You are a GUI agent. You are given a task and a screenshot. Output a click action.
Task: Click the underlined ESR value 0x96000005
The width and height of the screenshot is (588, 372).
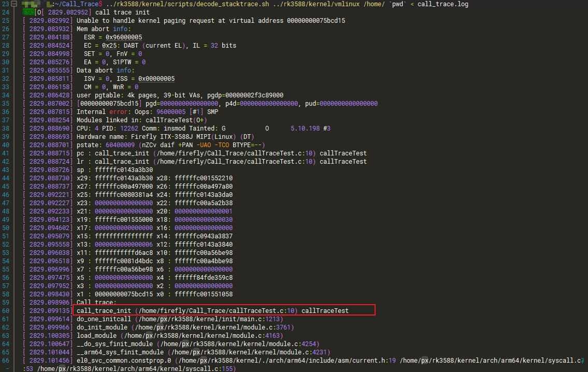point(123,37)
